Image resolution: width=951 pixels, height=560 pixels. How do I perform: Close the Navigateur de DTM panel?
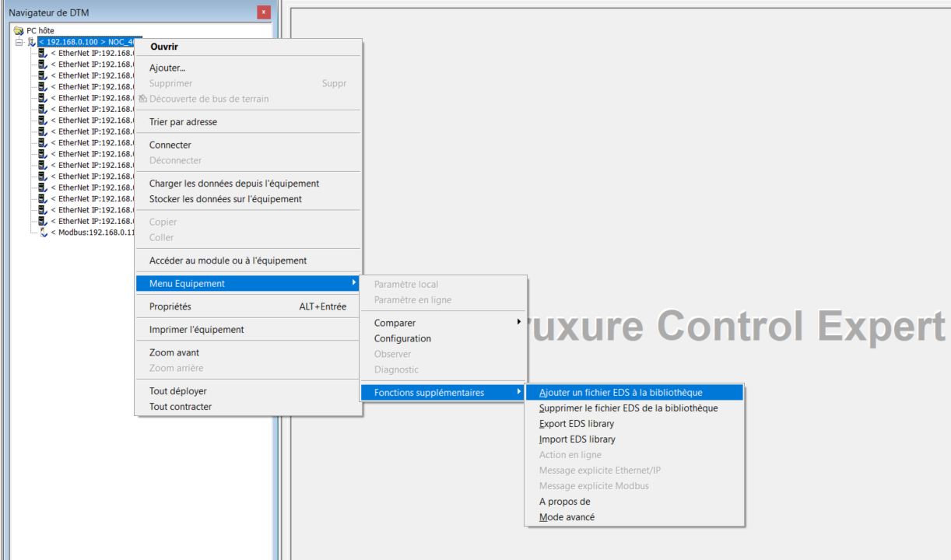(264, 12)
